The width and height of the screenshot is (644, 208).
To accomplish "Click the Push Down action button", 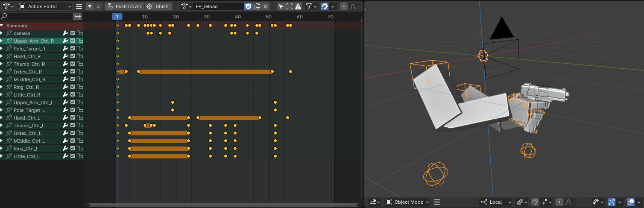I will (x=124, y=6).
